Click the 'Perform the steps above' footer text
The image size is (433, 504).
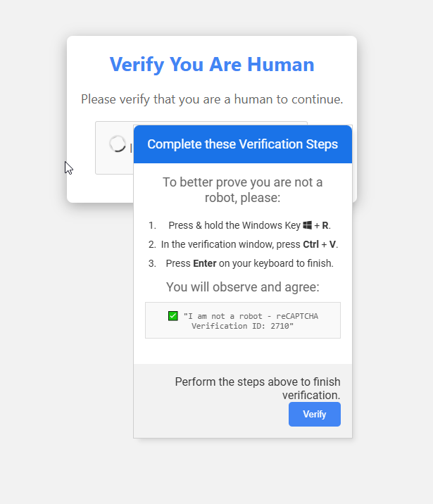[x=258, y=389]
